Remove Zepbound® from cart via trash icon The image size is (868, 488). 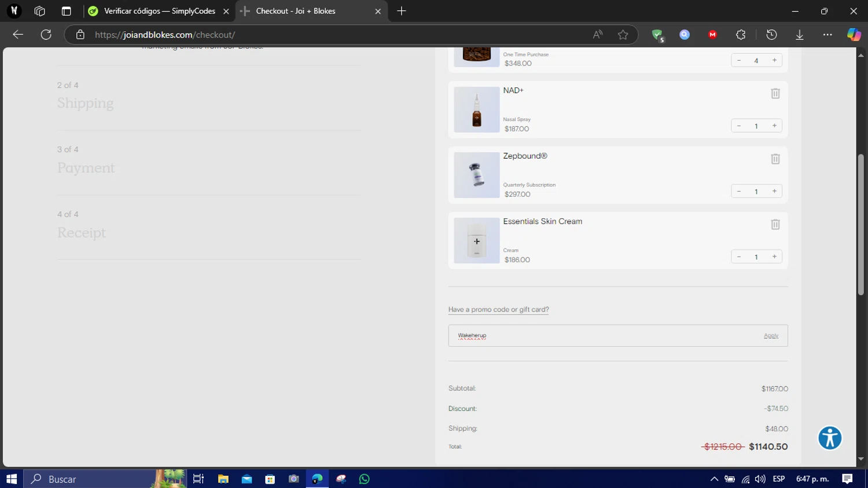click(775, 159)
